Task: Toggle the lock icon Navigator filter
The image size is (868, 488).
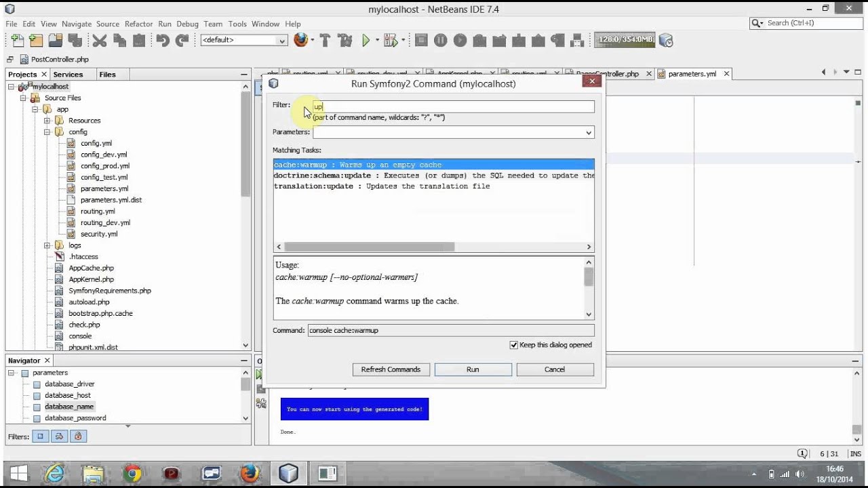Action: coord(78,436)
